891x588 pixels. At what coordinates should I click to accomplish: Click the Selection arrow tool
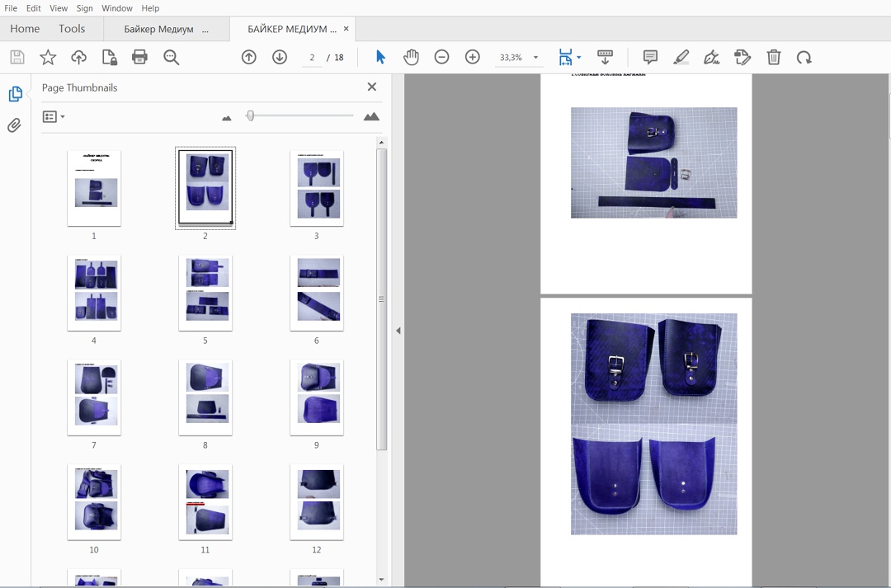pyautogui.click(x=380, y=57)
